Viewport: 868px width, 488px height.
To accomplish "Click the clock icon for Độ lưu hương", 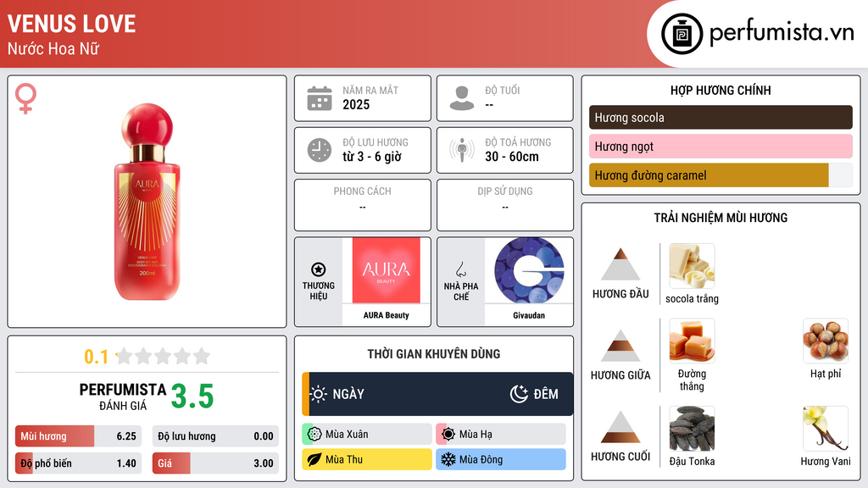I will 320,150.
